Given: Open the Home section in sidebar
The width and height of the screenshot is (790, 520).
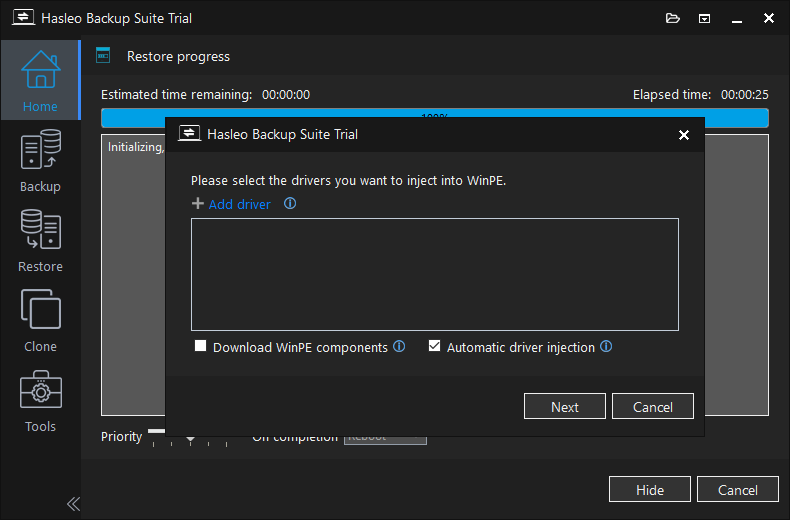Looking at the screenshot, I should tap(40, 80).
